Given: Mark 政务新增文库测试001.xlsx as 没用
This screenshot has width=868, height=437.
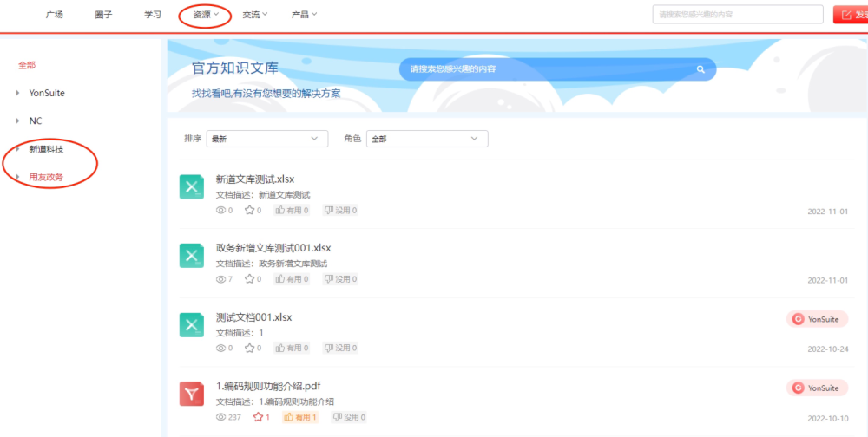Looking at the screenshot, I should pyautogui.click(x=340, y=279).
